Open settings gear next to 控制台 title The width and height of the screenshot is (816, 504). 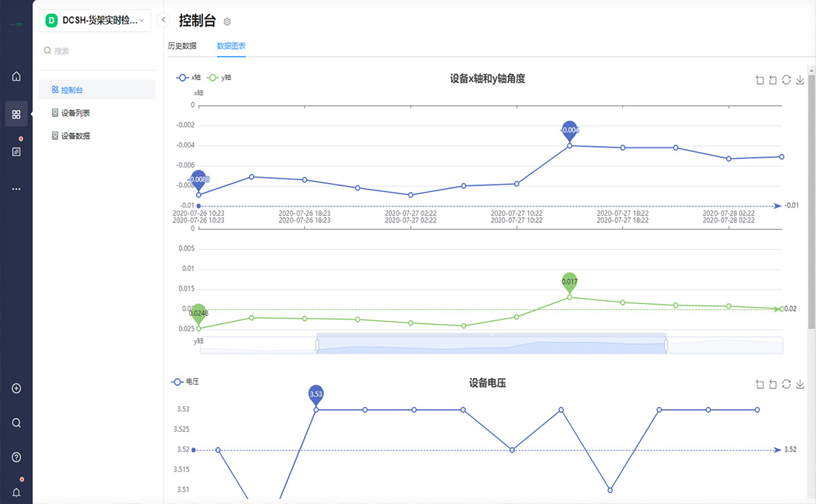228,22
